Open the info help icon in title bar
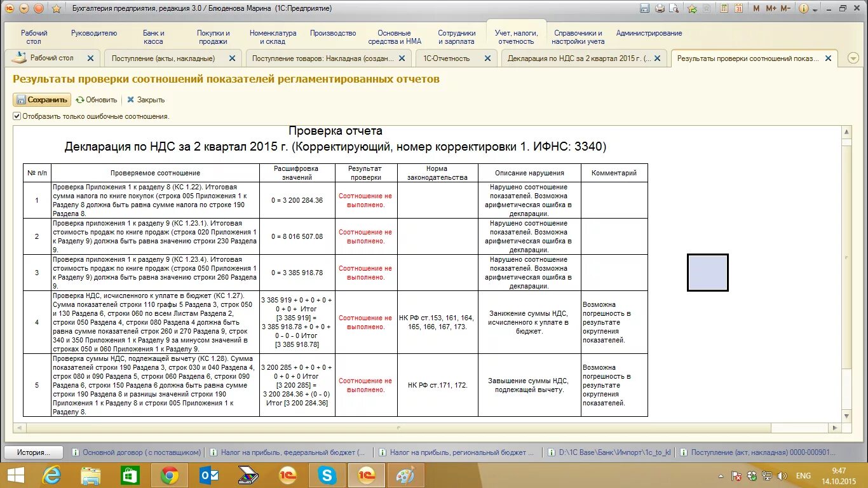The width and height of the screenshot is (868, 488). (x=804, y=8)
